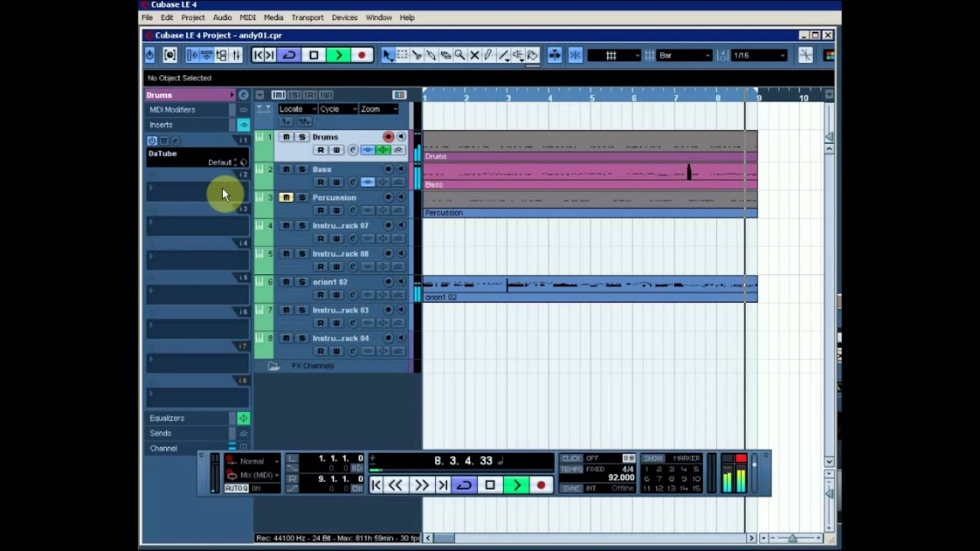Select the Range Selection tool
980x551 pixels.
(402, 55)
